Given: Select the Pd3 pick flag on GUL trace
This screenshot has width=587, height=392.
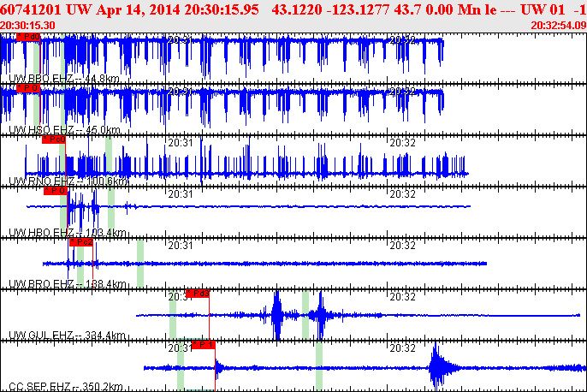Looking at the screenshot, I should click(198, 294).
